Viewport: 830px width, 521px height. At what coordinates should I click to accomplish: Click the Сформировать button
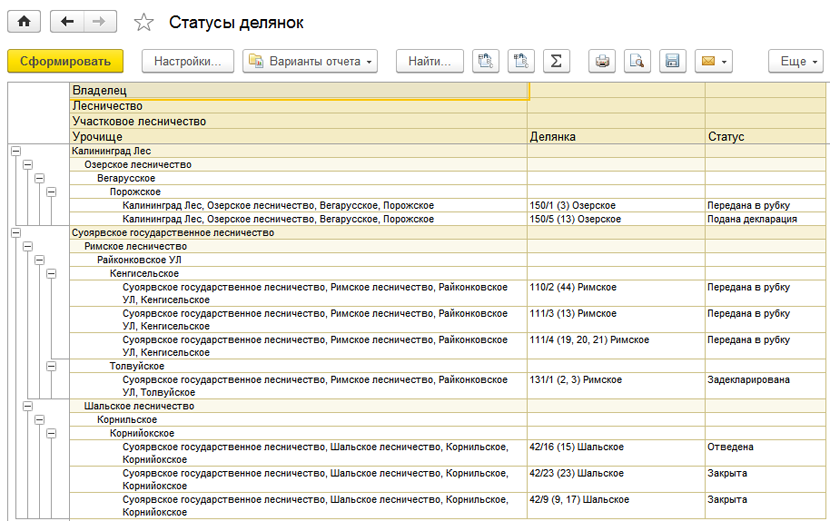click(x=65, y=61)
